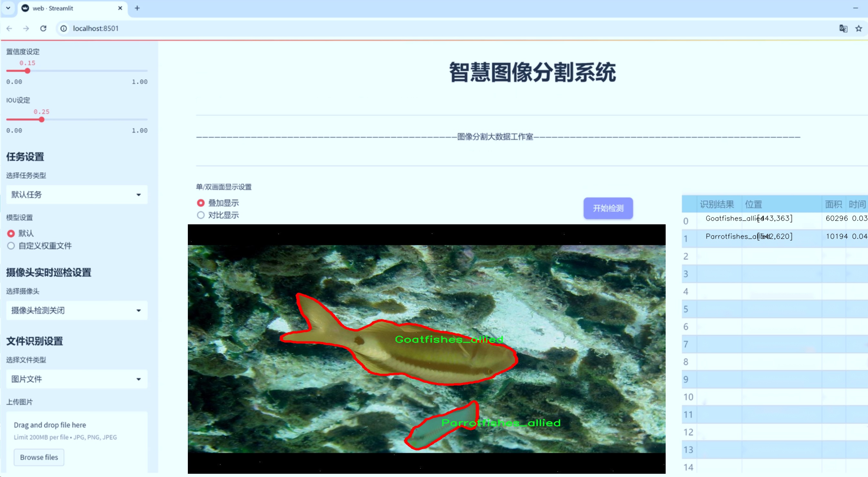Viewport: 868px width, 477px height.
Task: Switch to the web · Streamlit tab
Action: click(x=72, y=8)
